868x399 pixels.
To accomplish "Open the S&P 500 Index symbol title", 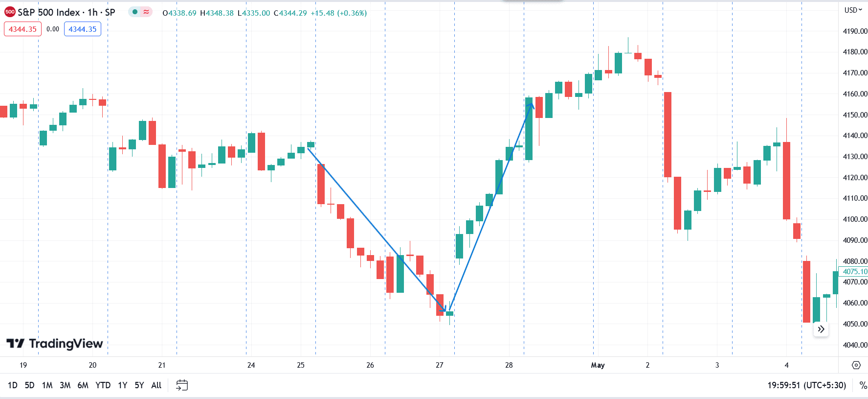I will 67,12.
